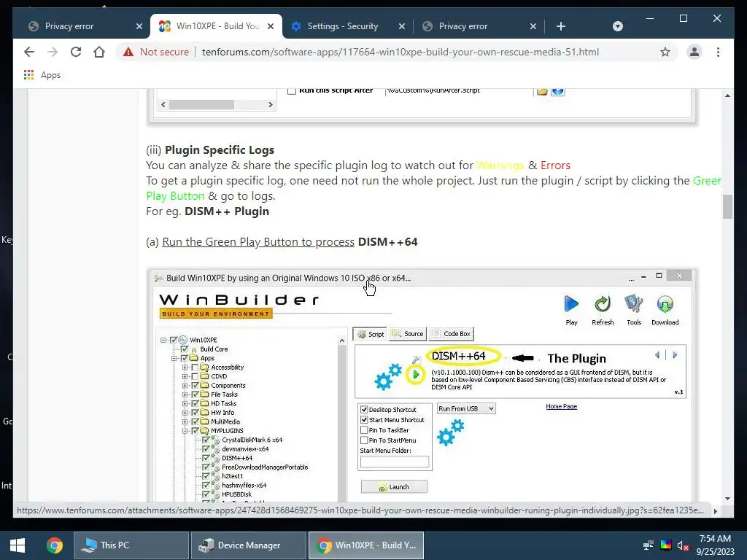This screenshot has height=560, width=747.
Task: Click the WinBuilder Refresh icon
Action: click(x=603, y=309)
